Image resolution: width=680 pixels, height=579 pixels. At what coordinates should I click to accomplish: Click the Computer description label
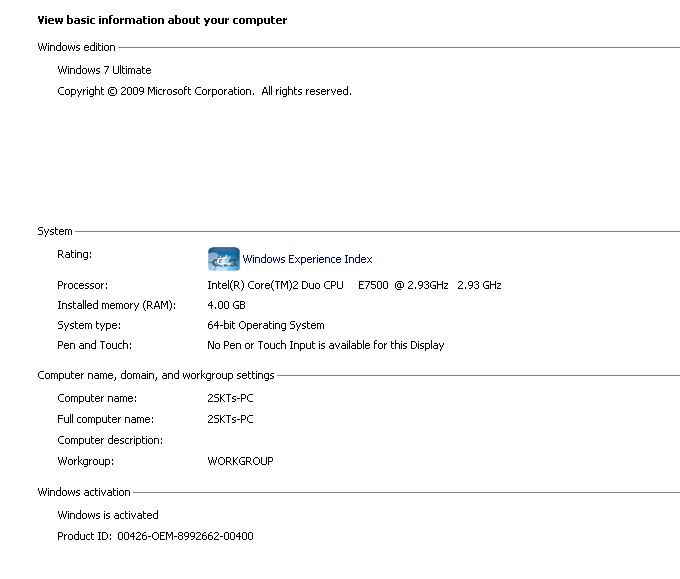pos(110,440)
